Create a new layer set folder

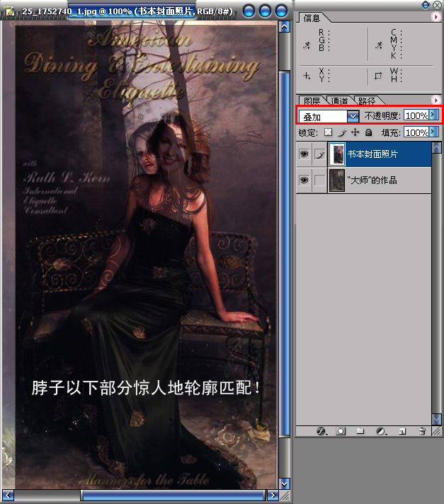click(x=360, y=431)
